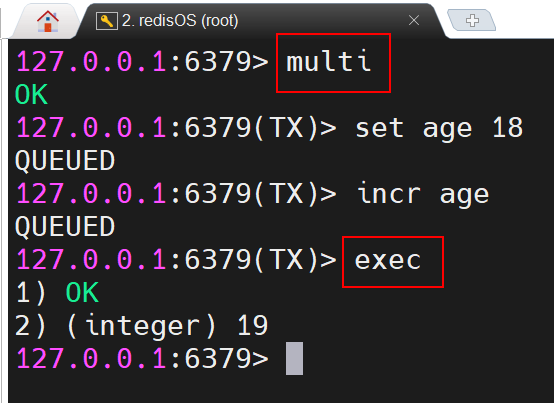Open the home tab with house icon

coord(48,21)
